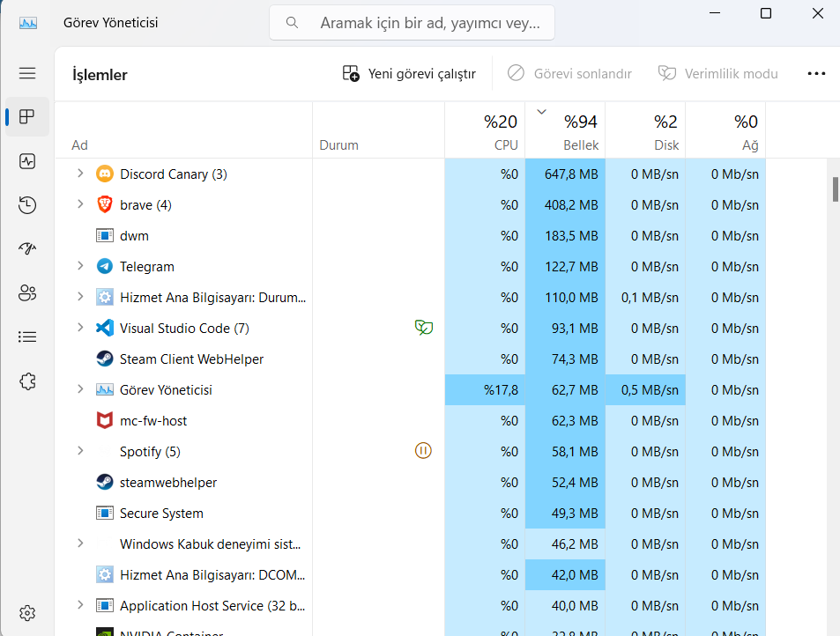This screenshot has width=840, height=636.
Task: Open the hamburger navigation menu
Action: point(27,73)
